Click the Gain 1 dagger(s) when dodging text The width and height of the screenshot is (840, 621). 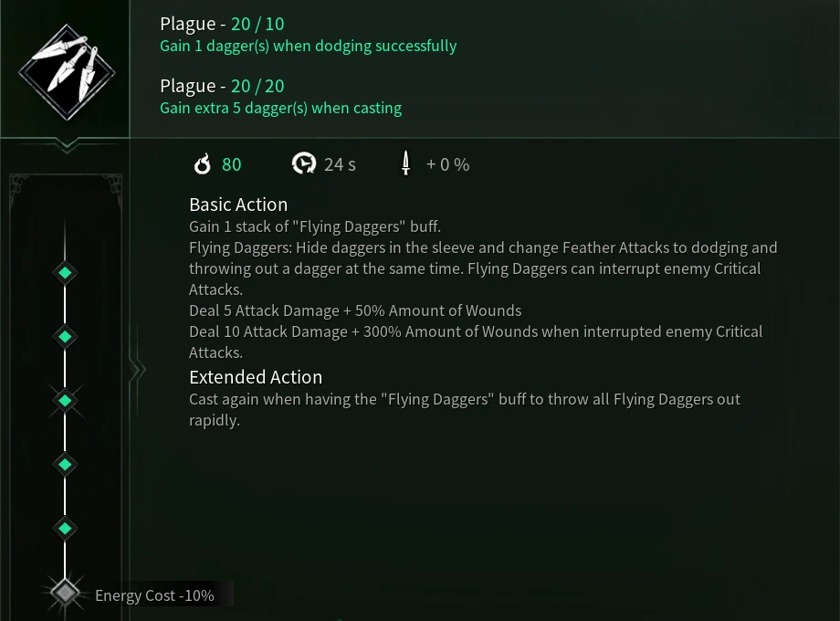point(309,46)
